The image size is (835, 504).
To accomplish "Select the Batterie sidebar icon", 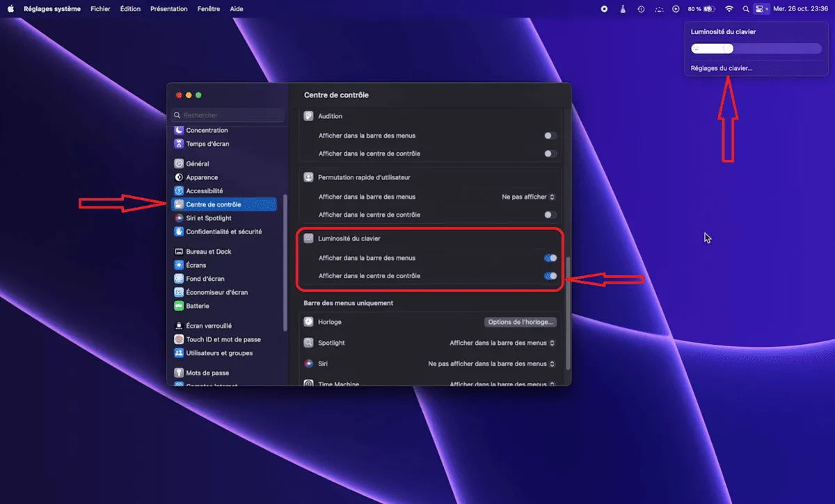I will click(x=179, y=306).
